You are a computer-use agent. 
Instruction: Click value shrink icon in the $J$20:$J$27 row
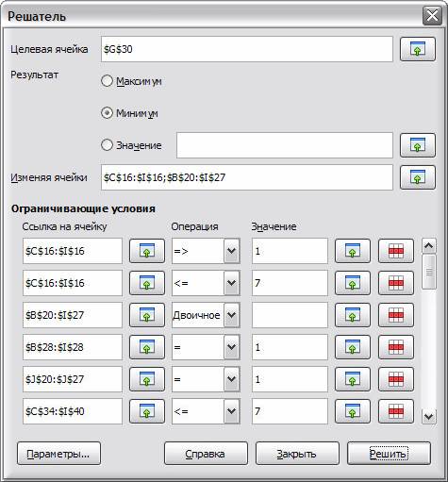pos(353,379)
